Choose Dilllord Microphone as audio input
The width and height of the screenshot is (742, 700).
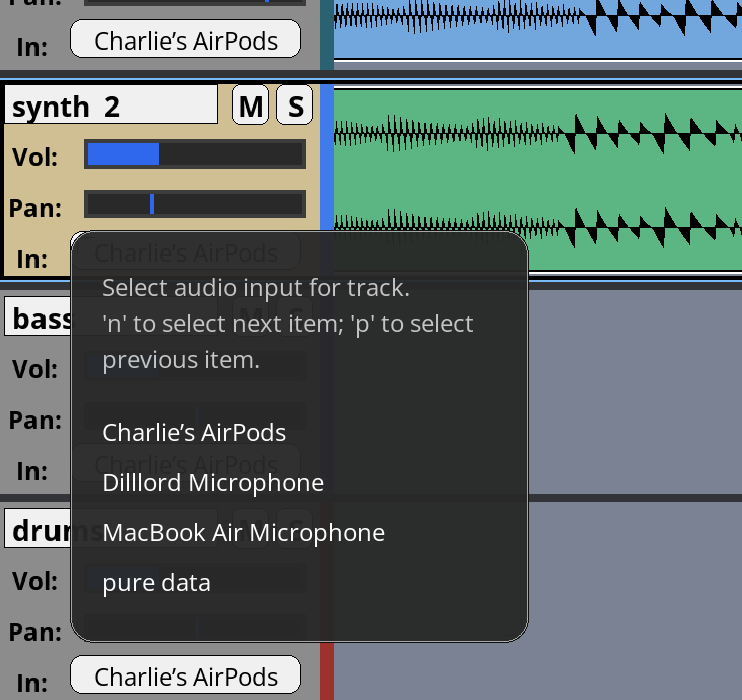pos(213,483)
